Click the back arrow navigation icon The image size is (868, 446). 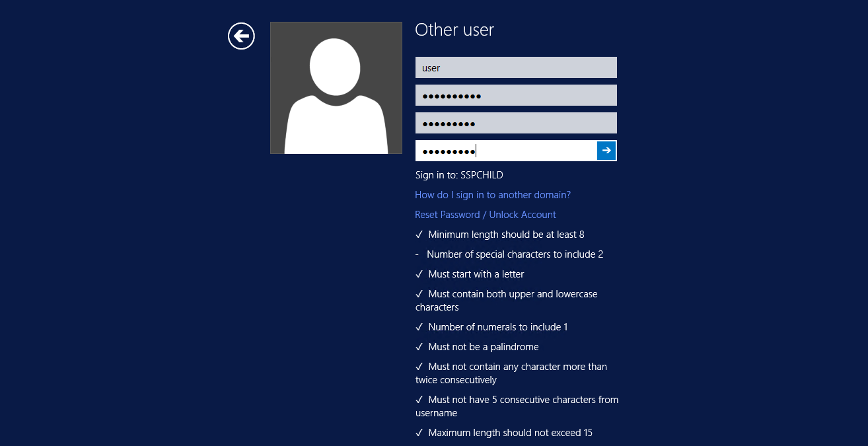(241, 36)
